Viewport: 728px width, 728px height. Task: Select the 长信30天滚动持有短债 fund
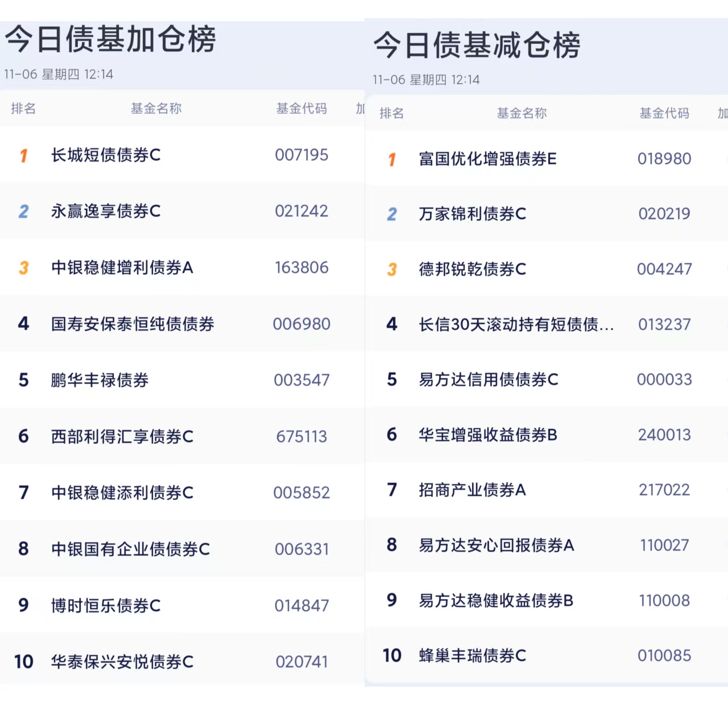point(516,325)
